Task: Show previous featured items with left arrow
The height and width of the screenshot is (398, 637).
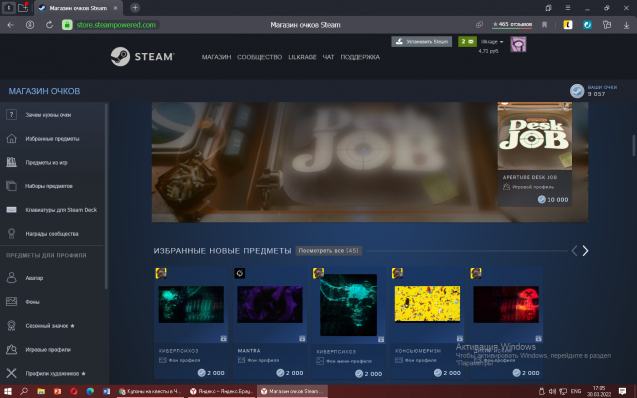Action: (x=574, y=251)
